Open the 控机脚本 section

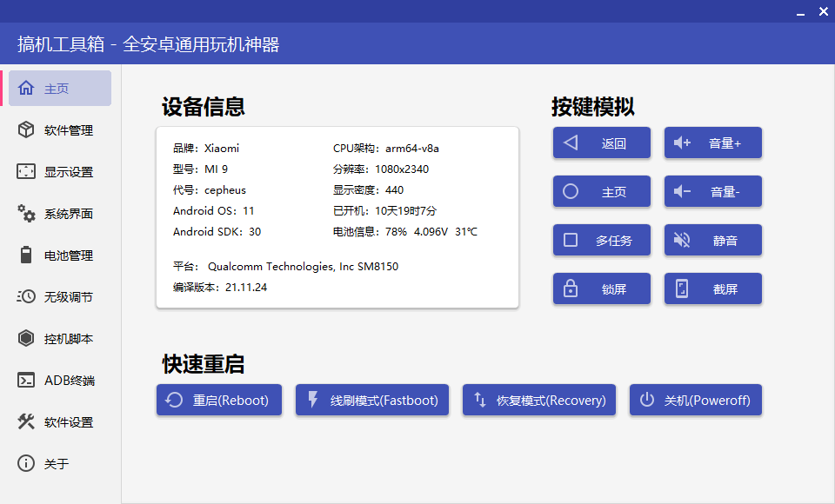point(57,338)
